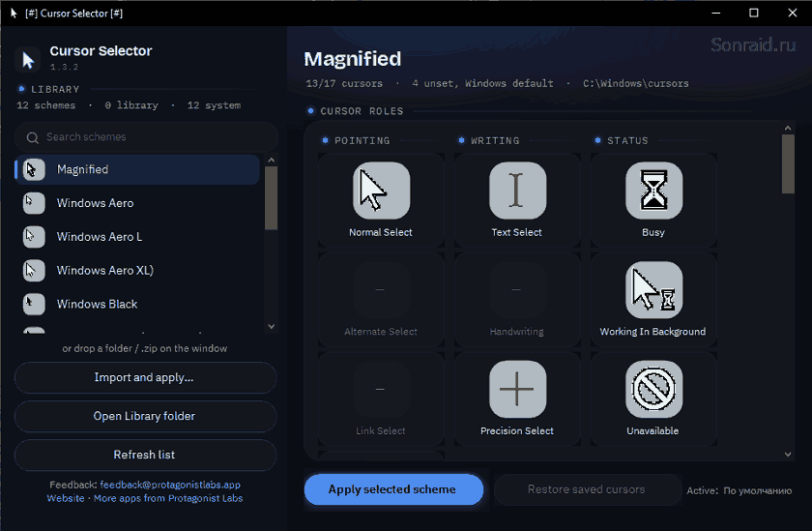Viewport: 812px width, 531px height.
Task: Click the unset Link Select tile
Action: pyautogui.click(x=381, y=398)
